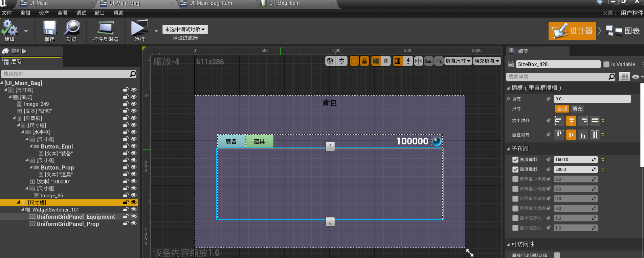Lock the Button_Prop widget
The width and height of the screenshot is (644, 258).
click(x=126, y=167)
